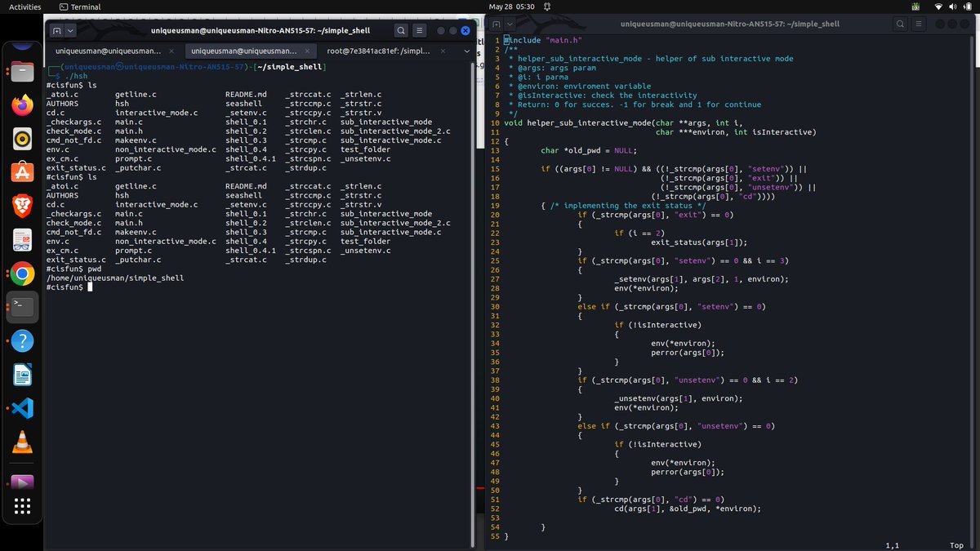
Task: Click 'non_interactive_mode.c' in first ls listing
Action: 166,150
